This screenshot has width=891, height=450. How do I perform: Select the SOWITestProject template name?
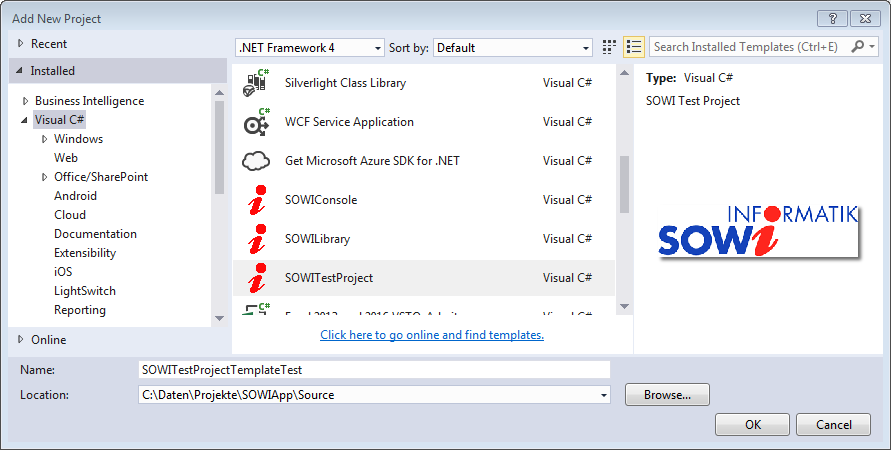tap(329, 278)
